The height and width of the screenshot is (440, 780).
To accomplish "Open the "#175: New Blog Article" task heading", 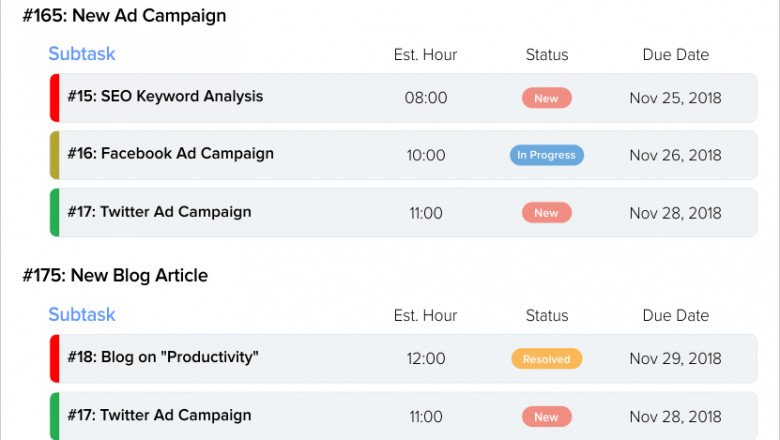I will (x=115, y=276).
